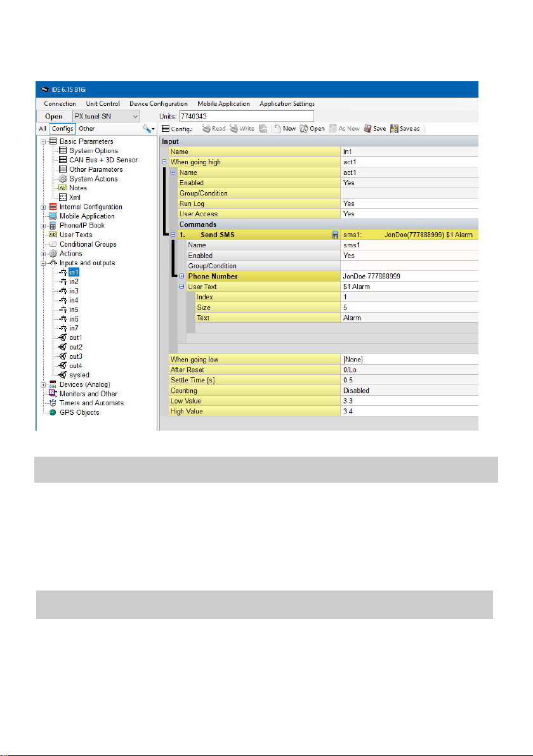Image resolution: width=533 pixels, height=756 pixels.
Task: Click calculator icon in Send SMS row
Action: pyautogui.click(x=335, y=235)
